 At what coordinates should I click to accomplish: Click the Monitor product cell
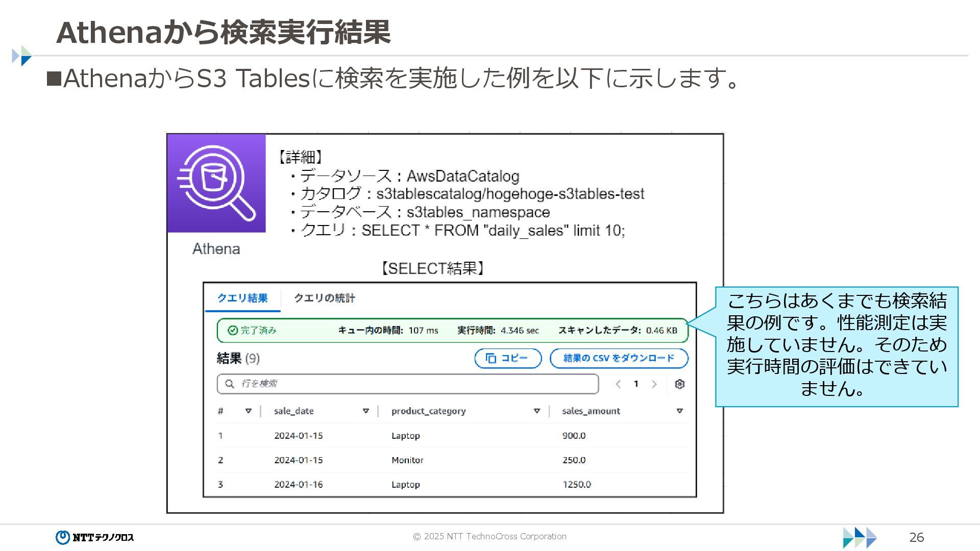(407, 460)
